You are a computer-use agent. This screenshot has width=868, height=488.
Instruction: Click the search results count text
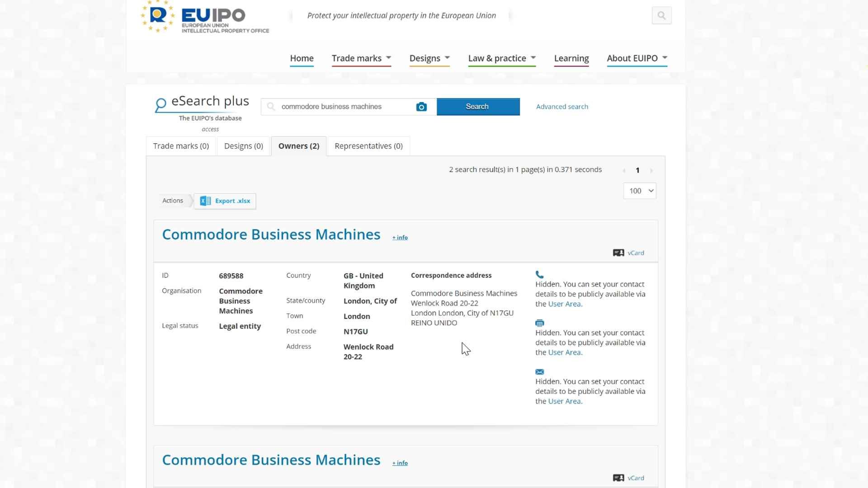tap(525, 169)
